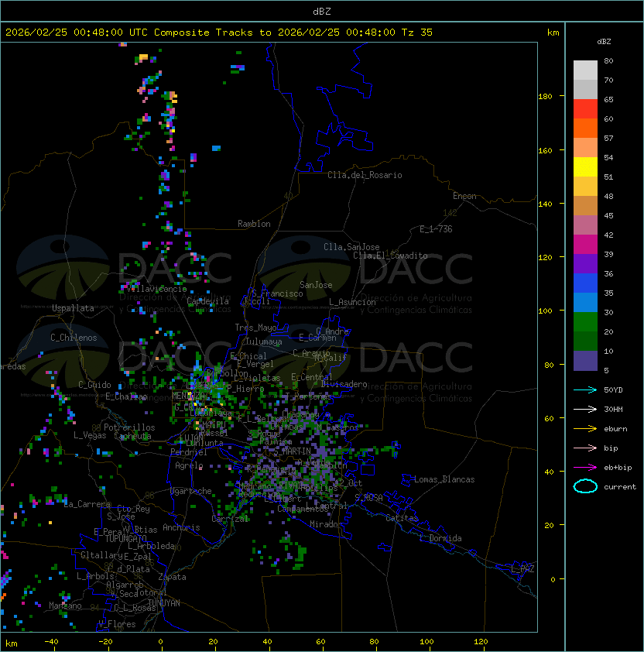The height and width of the screenshot is (652, 644).
Task: Click the '140' km axis tick label
Action: pos(545,204)
